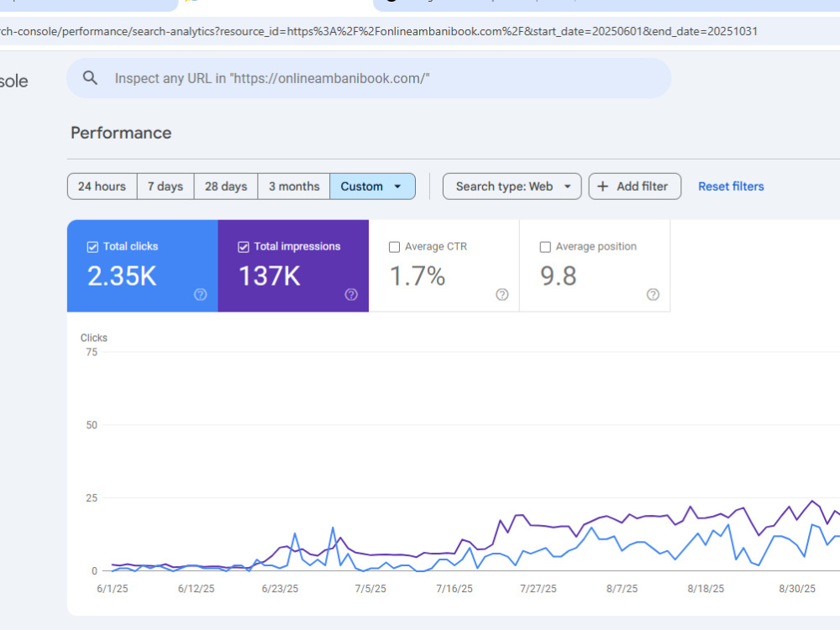Expand the Custom date range dropdown arrow

pos(397,186)
